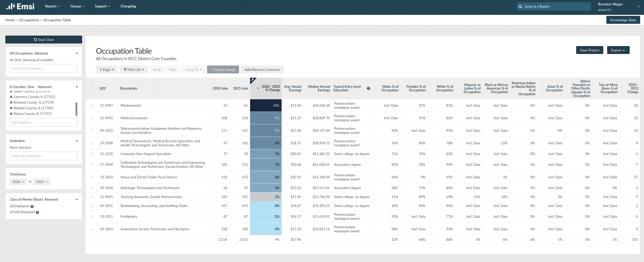Screen dimensions: 644x262
Task: Click the Limit by Occupation input field
Action: (44, 68)
